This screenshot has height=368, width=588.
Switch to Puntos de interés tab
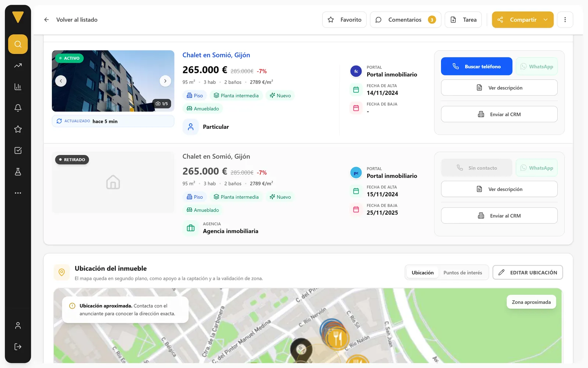click(x=463, y=273)
